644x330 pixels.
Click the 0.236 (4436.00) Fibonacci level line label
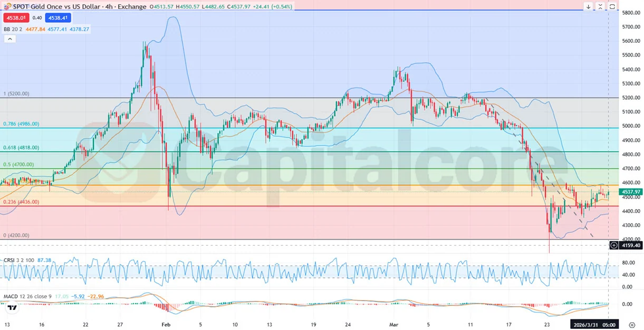click(x=21, y=202)
